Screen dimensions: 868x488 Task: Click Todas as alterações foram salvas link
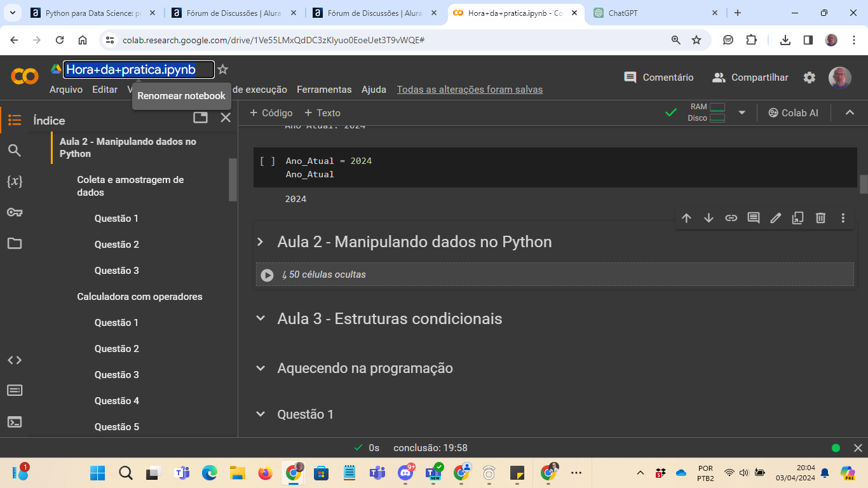[x=470, y=90]
